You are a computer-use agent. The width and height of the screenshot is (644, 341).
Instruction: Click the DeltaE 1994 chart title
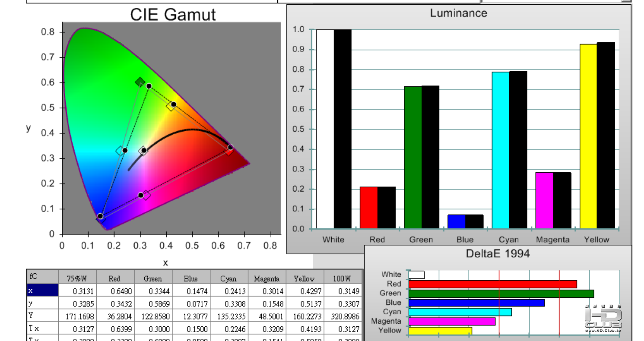498,253
